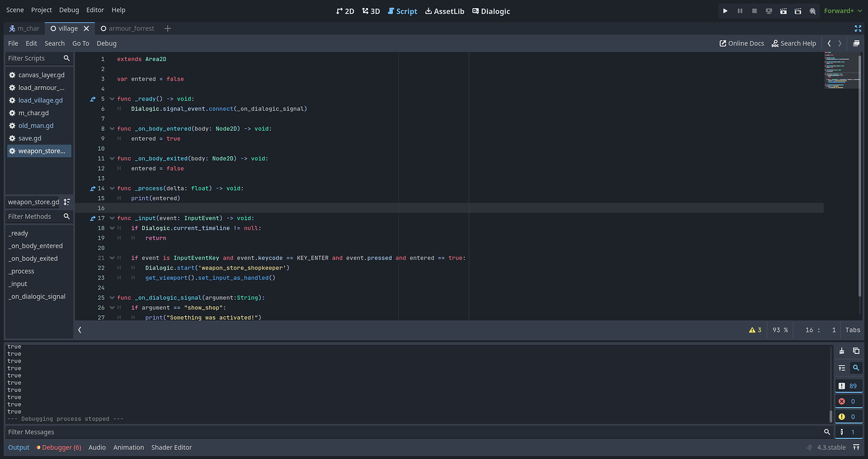Image resolution: width=868 pixels, height=459 pixels.
Task: Clear the output log
Action: point(842,351)
